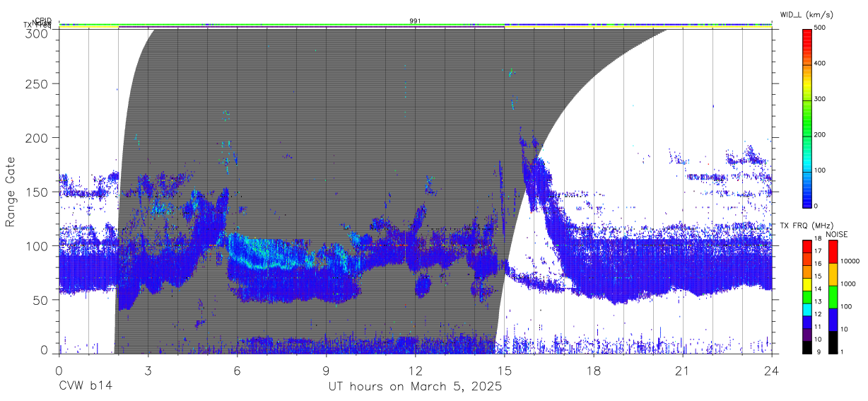The image size is (868, 401).
Task: Click the CVW b14 radar beam label
Action: [86, 387]
